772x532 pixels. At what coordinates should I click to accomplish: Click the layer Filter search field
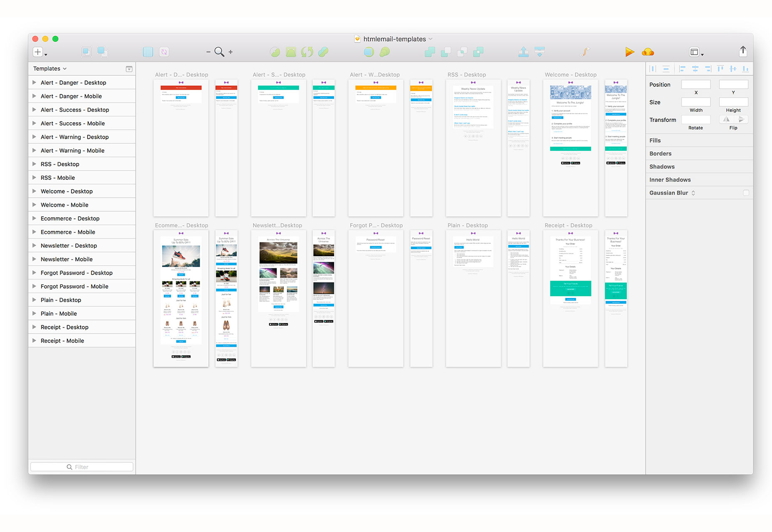click(x=82, y=467)
